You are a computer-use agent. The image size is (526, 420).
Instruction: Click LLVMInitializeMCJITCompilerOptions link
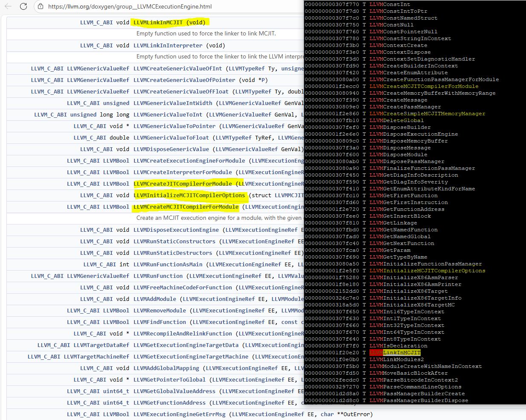pos(189,195)
